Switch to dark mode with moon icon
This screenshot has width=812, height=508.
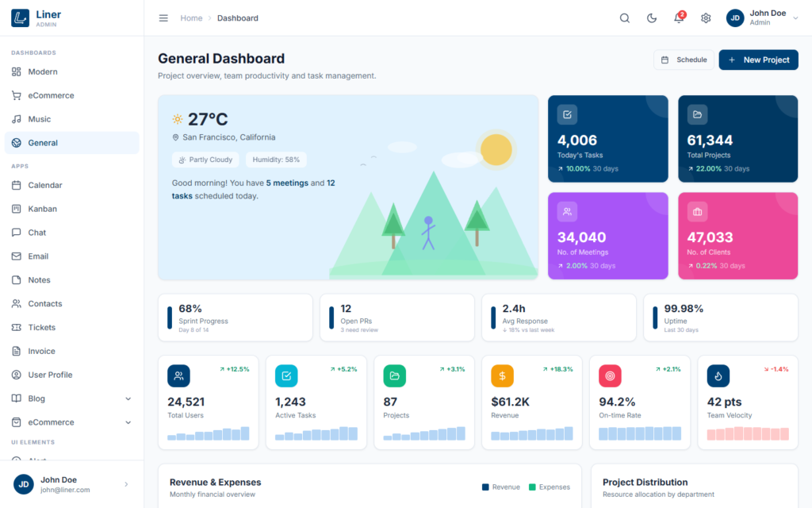tap(652, 18)
